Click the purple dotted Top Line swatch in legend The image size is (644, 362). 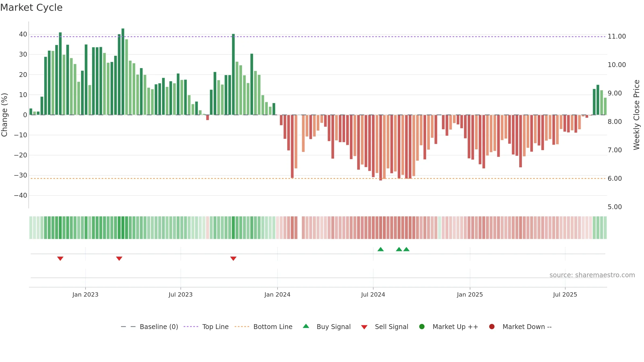[x=191, y=327]
